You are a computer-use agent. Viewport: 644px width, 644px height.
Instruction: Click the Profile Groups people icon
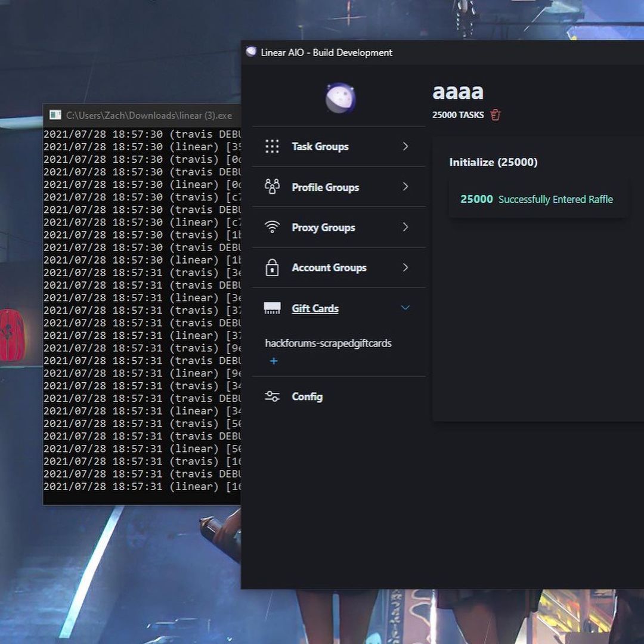click(272, 187)
